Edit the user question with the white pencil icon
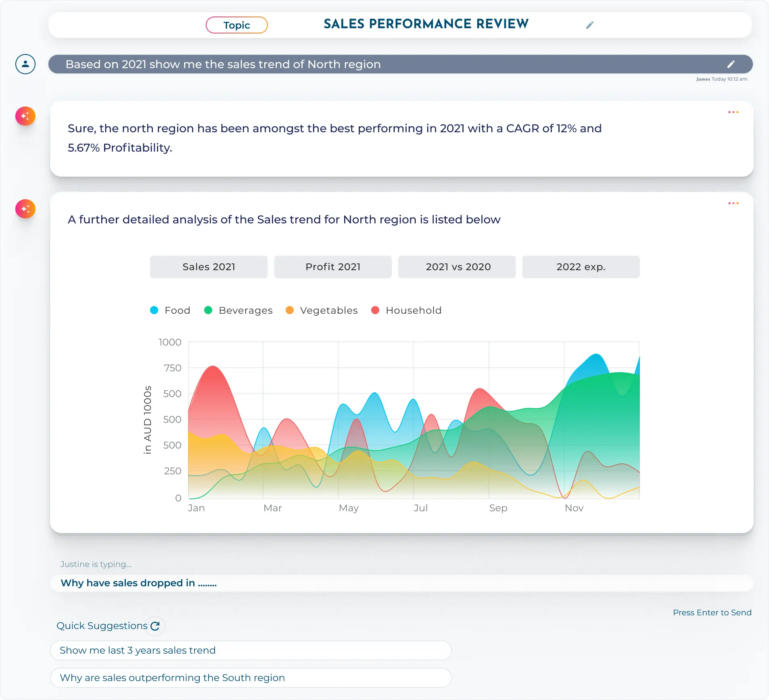Image resolution: width=769 pixels, height=700 pixels. pyautogui.click(x=731, y=64)
